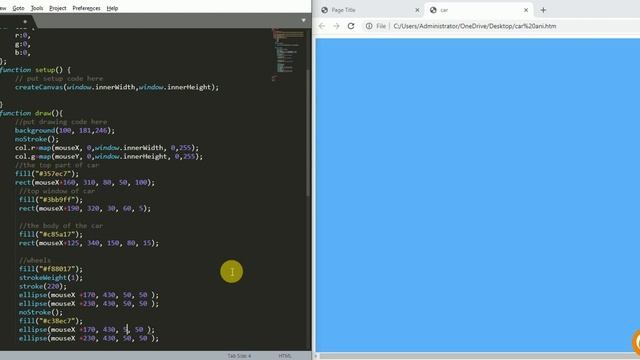Click the browser address bar URL
Viewport: 640px width, 360px height.
coord(475,26)
